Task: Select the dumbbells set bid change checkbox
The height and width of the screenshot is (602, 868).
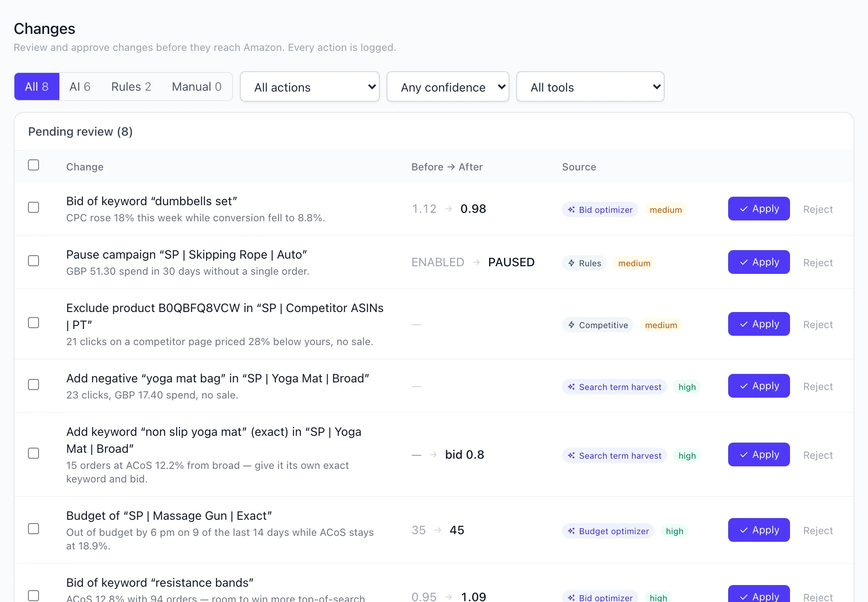Action: (33, 207)
